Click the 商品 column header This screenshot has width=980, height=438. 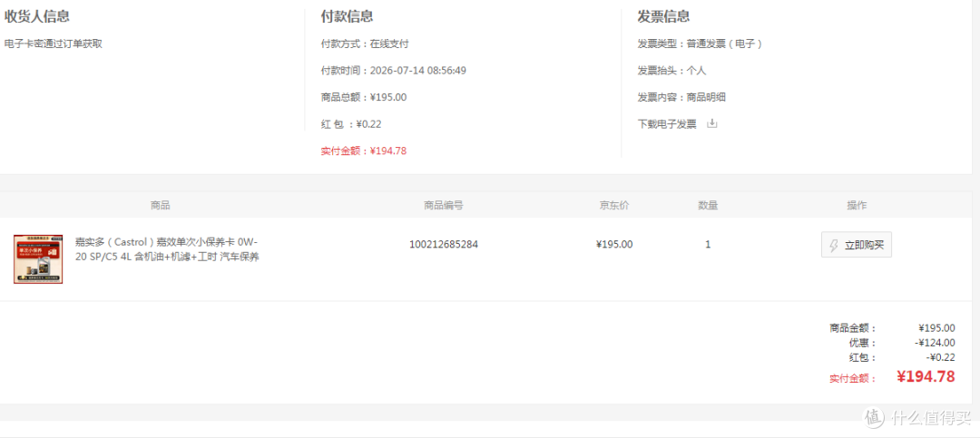coord(160,205)
